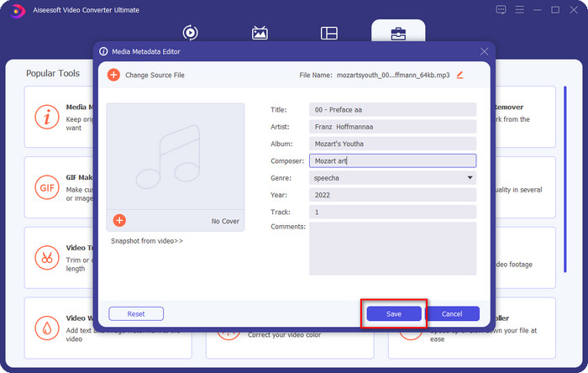Open the Converter tab icon
Screen dimensions: 588x373
[x=190, y=33]
